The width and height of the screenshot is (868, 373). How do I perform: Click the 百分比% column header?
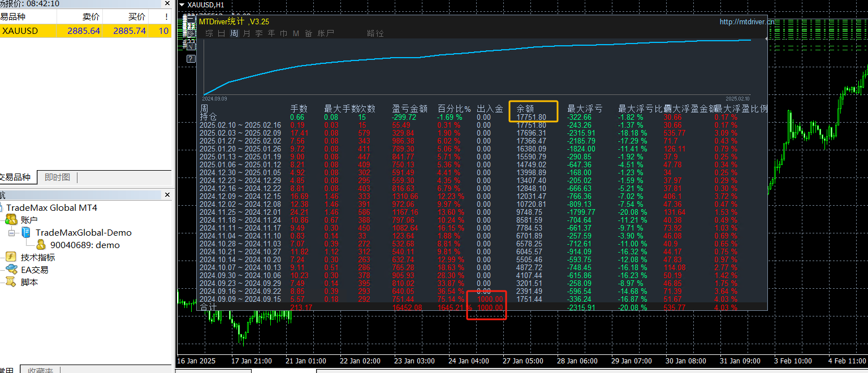[454, 109]
